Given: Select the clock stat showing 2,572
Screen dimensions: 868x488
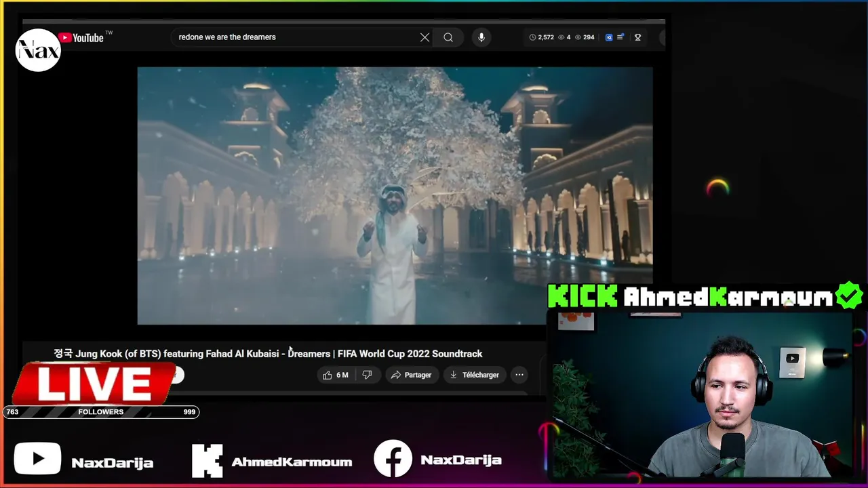Looking at the screenshot, I should coord(542,37).
